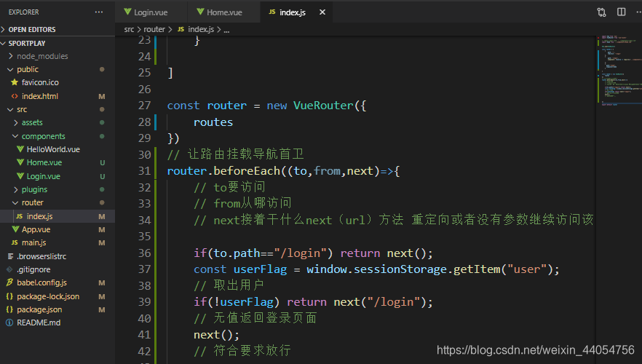Click the Vue icon on Home.vue tab

coord(200,12)
